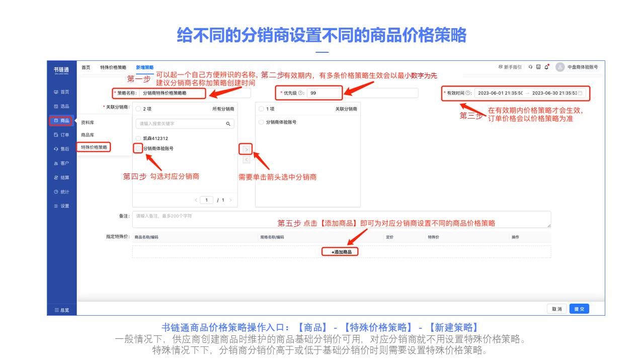Open 订单 in the left sidebar

[x=61, y=135]
